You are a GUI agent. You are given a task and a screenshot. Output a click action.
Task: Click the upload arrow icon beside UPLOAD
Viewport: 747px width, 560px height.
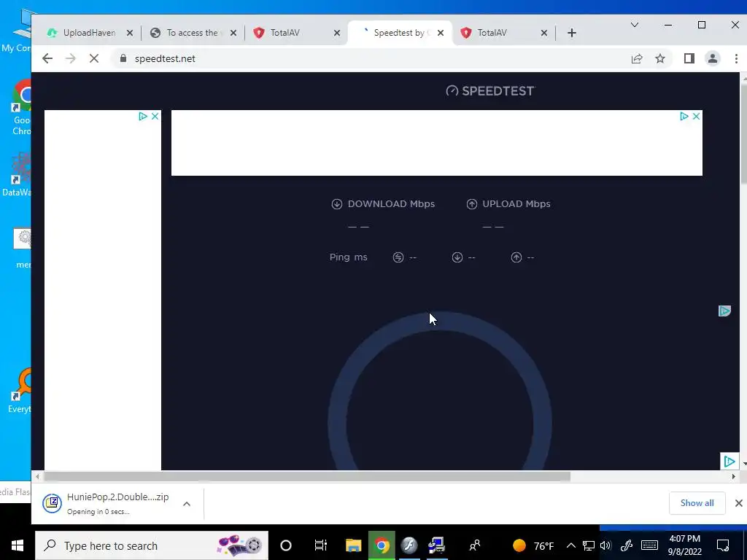pyautogui.click(x=472, y=204)
